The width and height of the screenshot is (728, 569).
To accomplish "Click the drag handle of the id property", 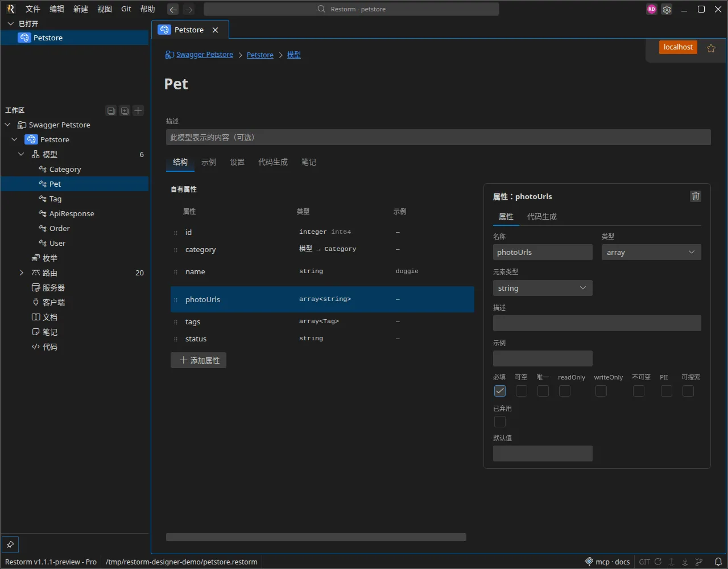I will click(176, 233).
